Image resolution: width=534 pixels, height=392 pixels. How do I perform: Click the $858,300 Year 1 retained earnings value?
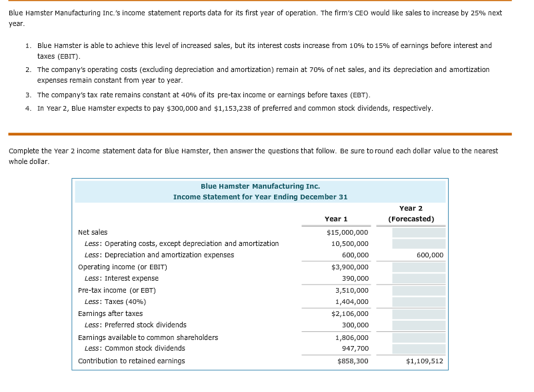[x=353, y=360]
